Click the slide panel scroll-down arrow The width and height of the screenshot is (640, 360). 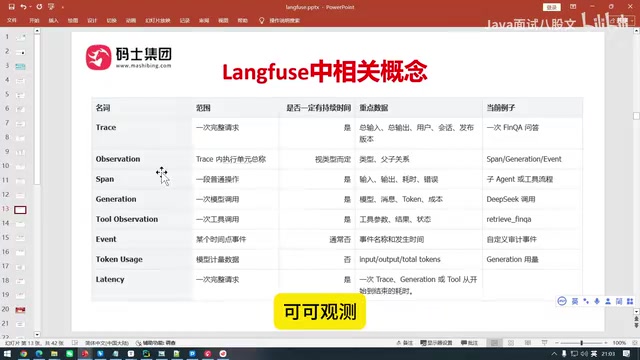37,334
